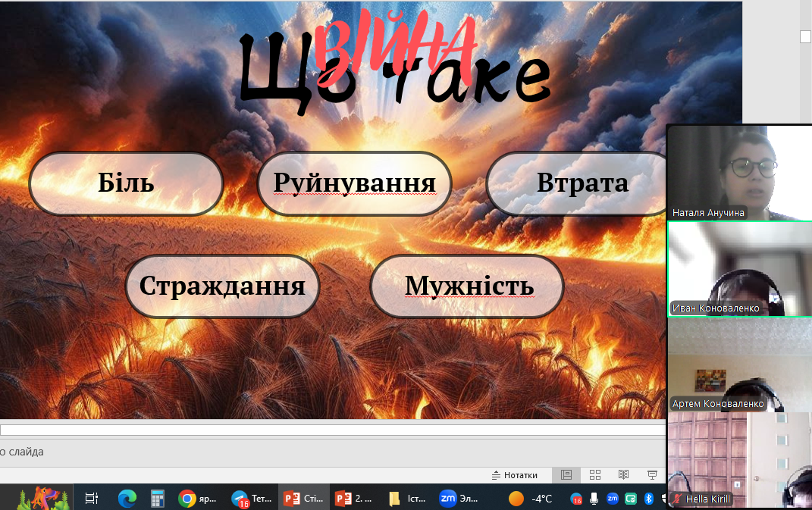Open Task View on the taskbar
Image resolution: width=812 pixels, height=510 pixels.
pos(92,498)
